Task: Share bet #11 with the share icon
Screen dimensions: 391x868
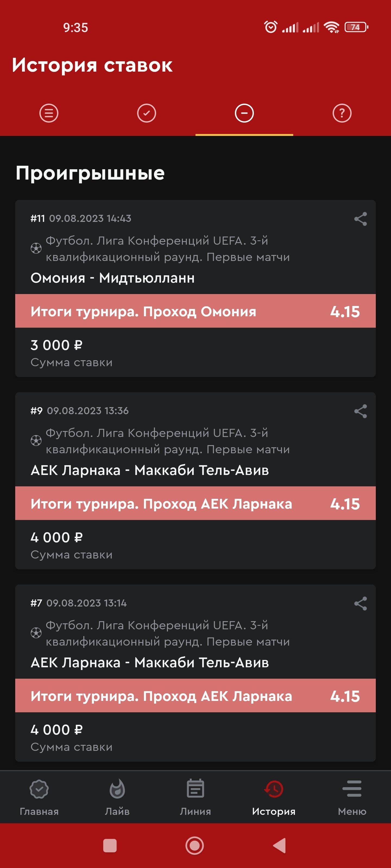Action: click(360, 219)
